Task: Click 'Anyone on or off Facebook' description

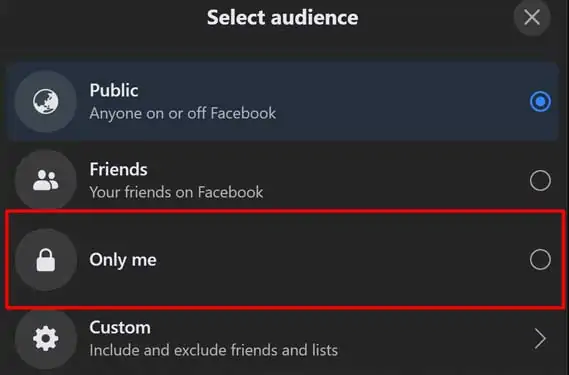Action: point(183,113)
